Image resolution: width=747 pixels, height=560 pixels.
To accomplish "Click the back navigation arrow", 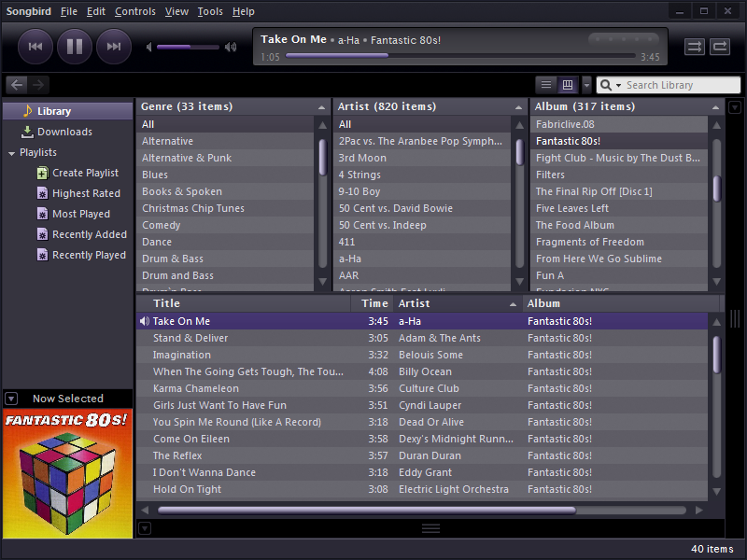I will [17, 85].
